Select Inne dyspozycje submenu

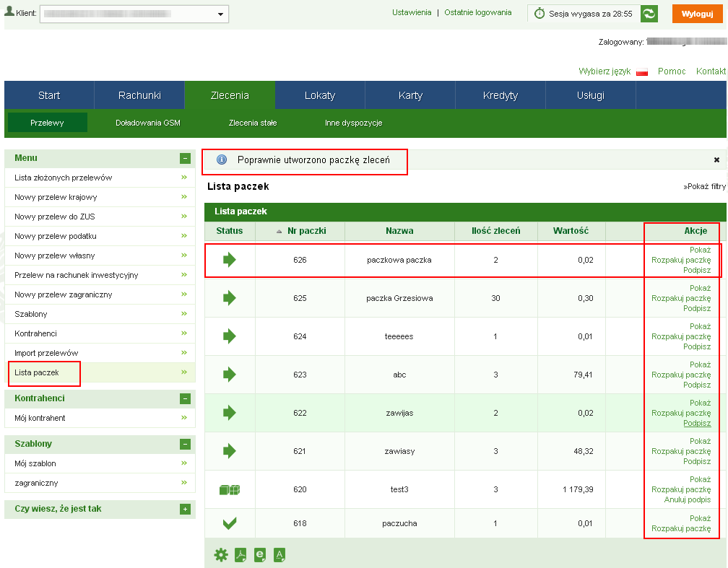[x=353, y=123]
